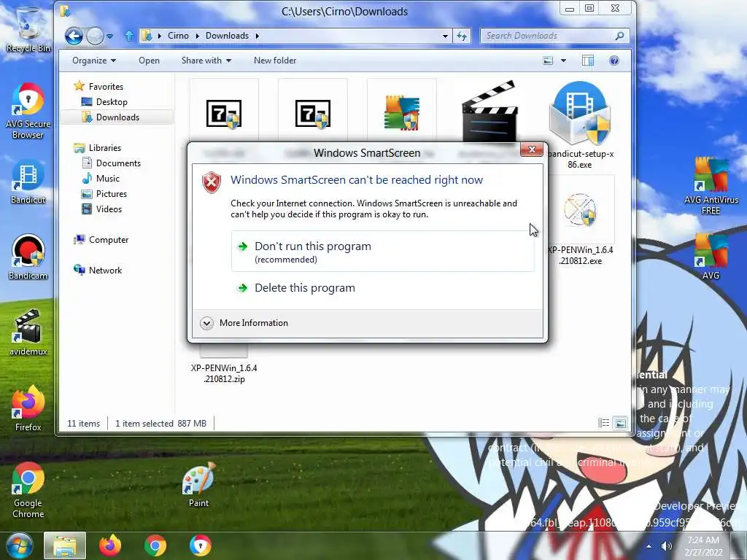Launch Google Chrome from the desktop
This screenshot has width=747, height=560.
pos(28,490)
